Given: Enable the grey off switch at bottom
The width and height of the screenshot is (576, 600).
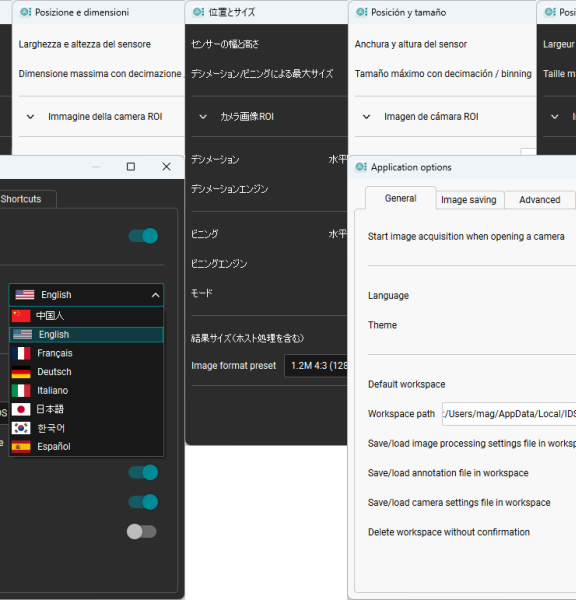Looking at the screenshot, I should (x=142, y=532).
